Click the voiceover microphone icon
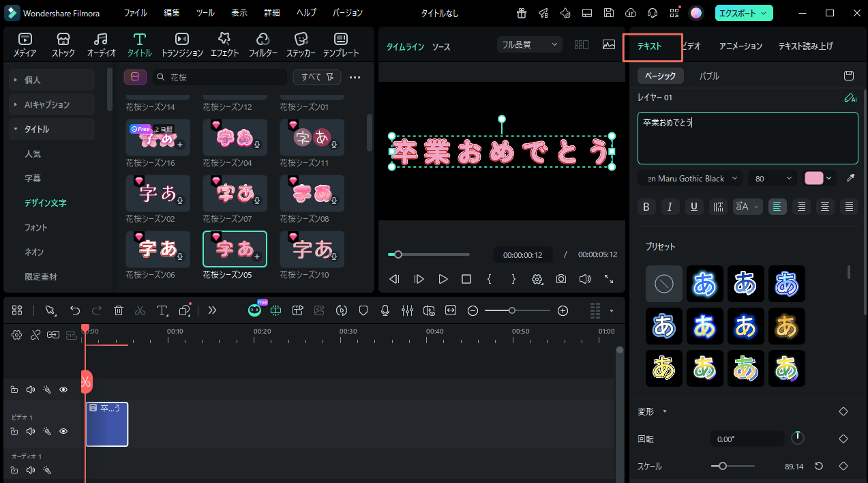The image size is (868, 483). 385,310
